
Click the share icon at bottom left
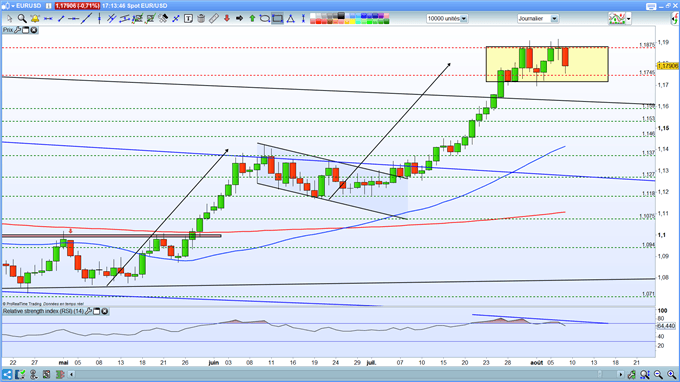click(7, 374)
